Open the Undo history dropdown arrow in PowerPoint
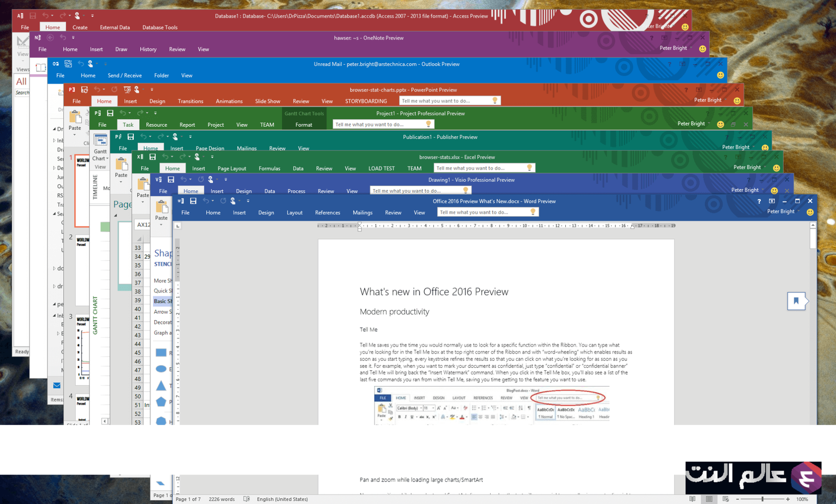Screen dimensions: 836x504 point(103,90)
